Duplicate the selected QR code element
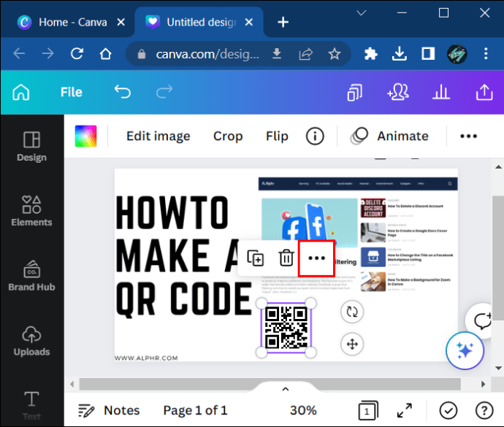The height and width of the screenshot is (427, 504). click(256, 258)
